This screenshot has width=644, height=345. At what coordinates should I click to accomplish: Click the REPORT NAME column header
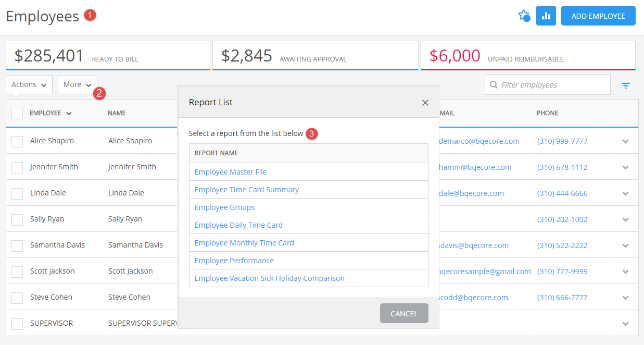[x=217, y=153]
